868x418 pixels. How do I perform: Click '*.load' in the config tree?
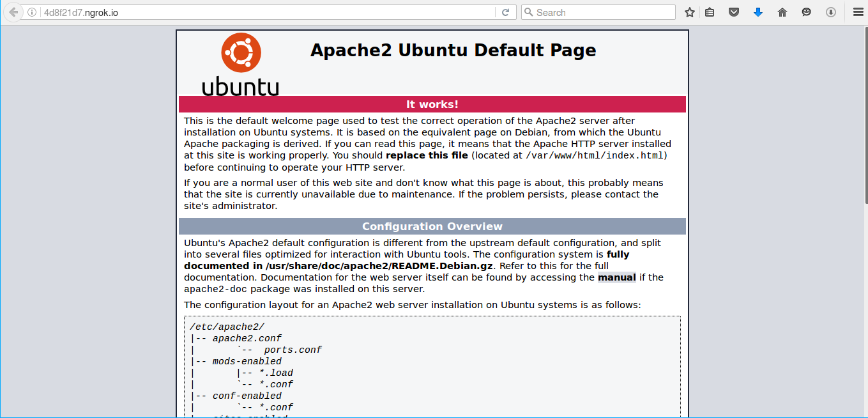click(276, 373)
